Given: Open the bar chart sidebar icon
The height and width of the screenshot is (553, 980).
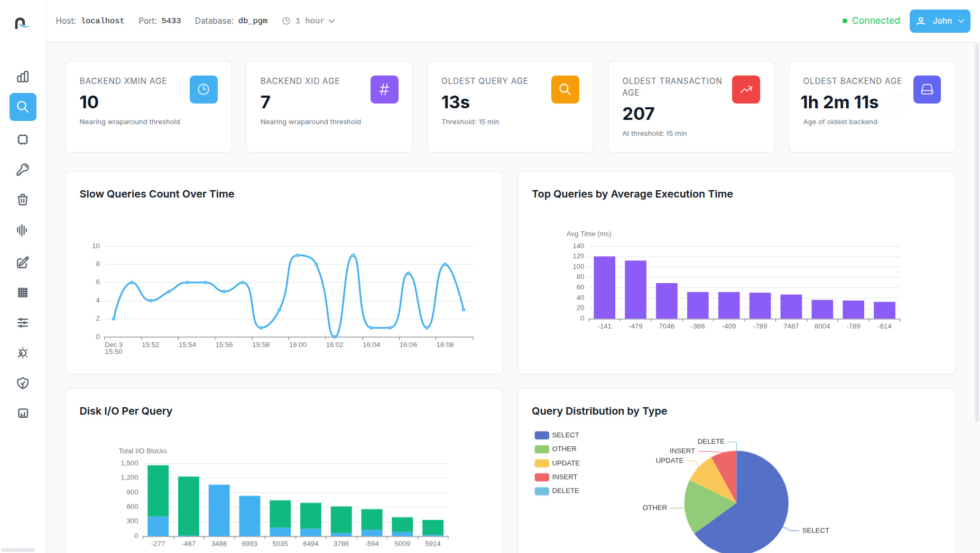Looking at the screenshot, I should click(x=23, y=77).
